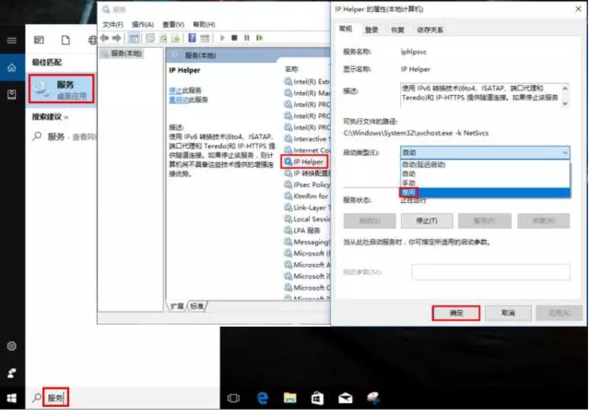600x417 pixels.
Task: Click the 确定 button
Action: click(x=456, y=313)
